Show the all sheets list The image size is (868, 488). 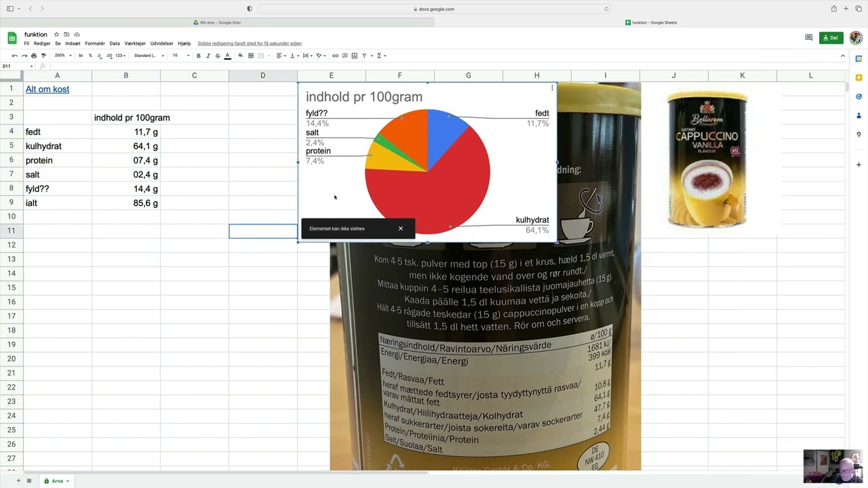pyautogui.click(x=29, y=481)
